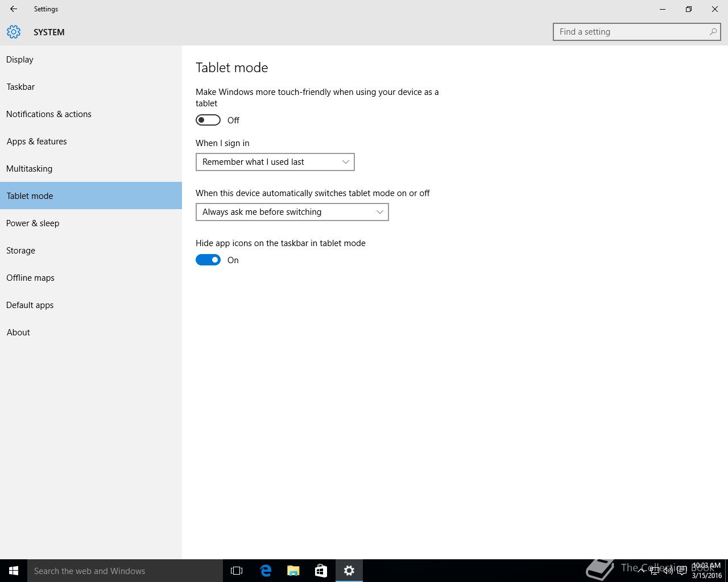
Task: Click the Search the web and Windows box
Action: pos(125,571)
